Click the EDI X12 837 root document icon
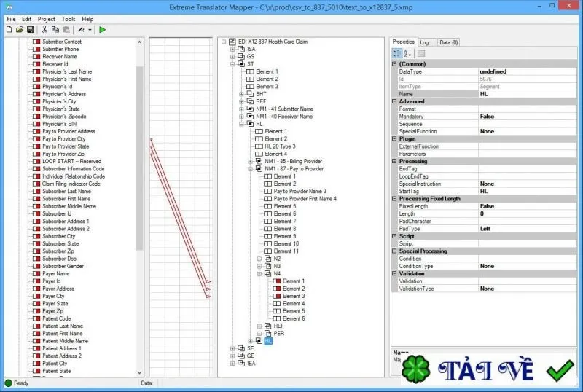This screenshot has width=583, height=392. click(232, 42)
